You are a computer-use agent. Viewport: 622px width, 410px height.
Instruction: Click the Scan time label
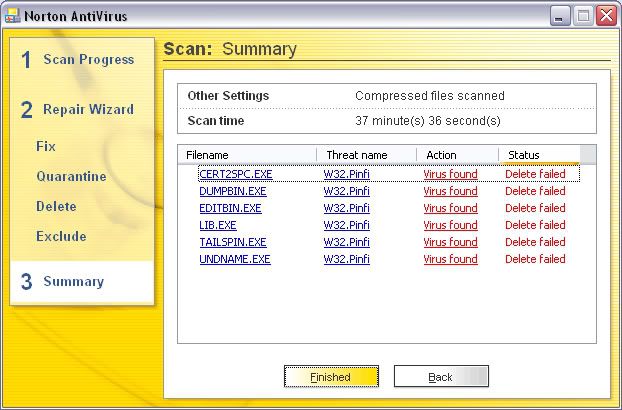[x=216, y=121]
